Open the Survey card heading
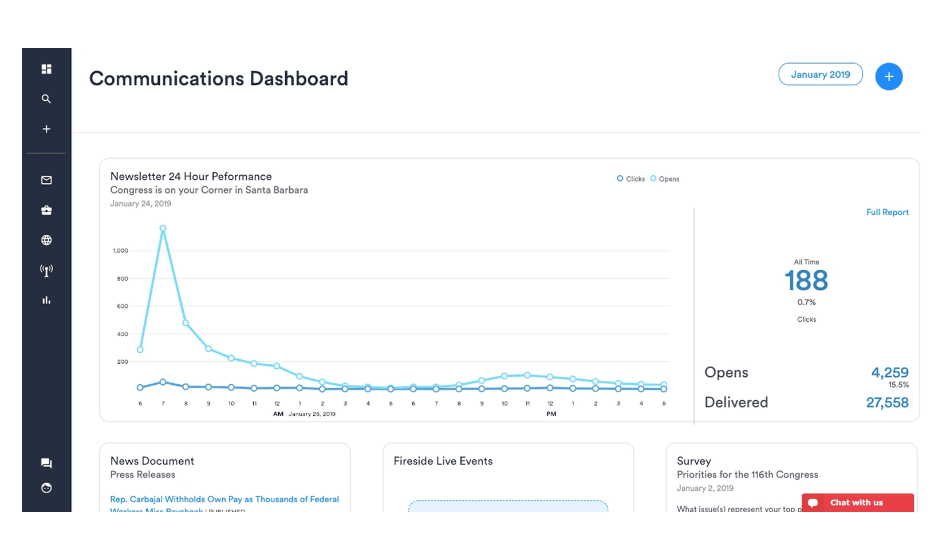The height and width of the screenshot is (560, 942). click(693, 462)
